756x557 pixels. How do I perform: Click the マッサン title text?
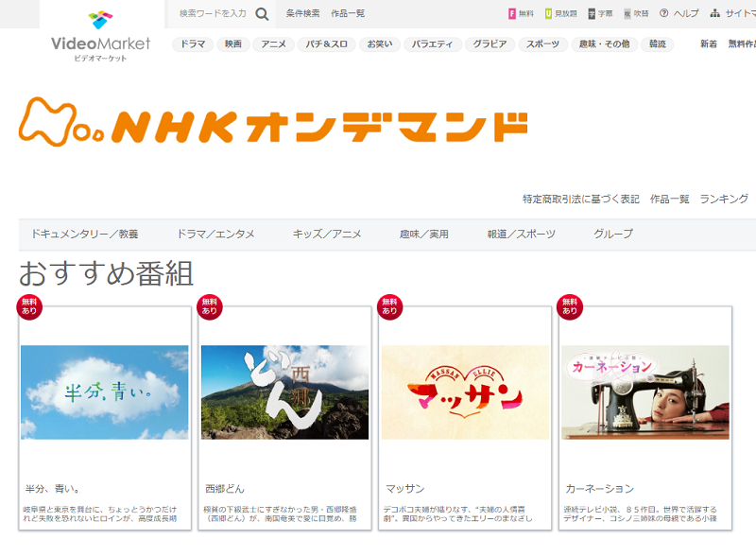(x=405, y=489)
